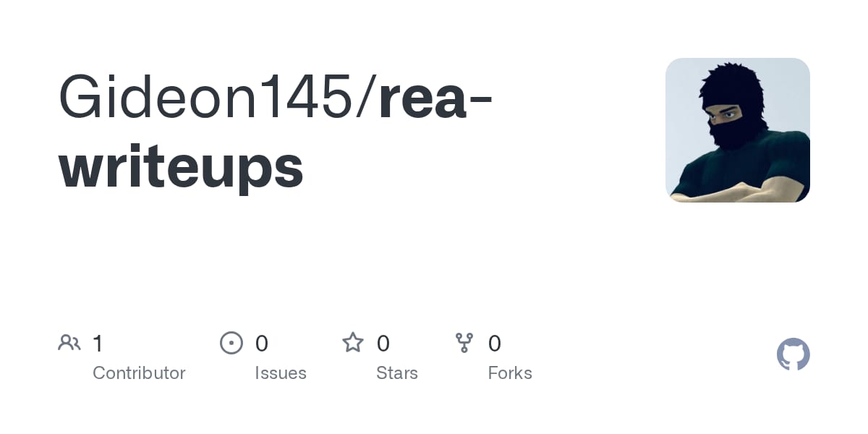Select the forks count 0
Screen dimensions: 868x434
point(495,343)
